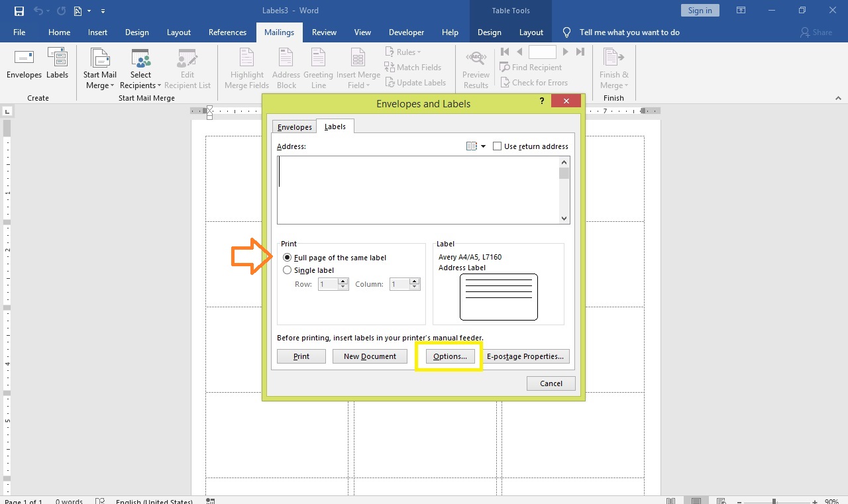Switch to the Envelopes tab in the dialog

pos(294,127)
